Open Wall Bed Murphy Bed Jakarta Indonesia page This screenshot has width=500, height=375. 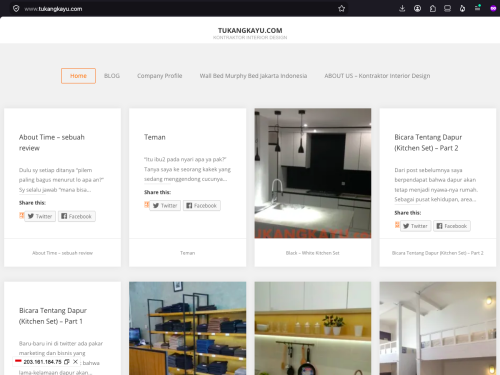pyautogui.click(x=253, y=76)
